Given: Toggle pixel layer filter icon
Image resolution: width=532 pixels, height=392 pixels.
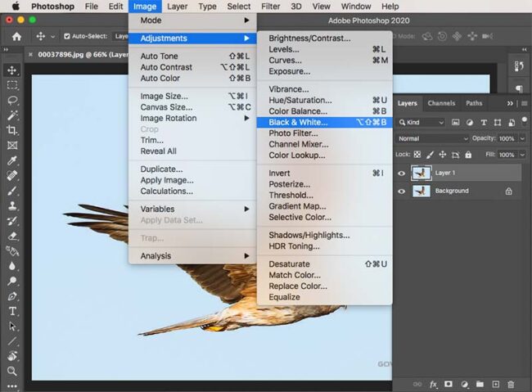Looking at the screenshot, I should point(456,123).
